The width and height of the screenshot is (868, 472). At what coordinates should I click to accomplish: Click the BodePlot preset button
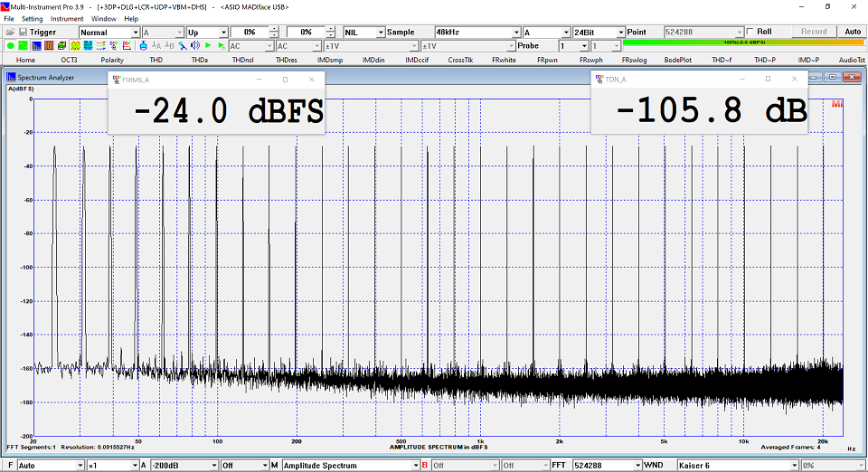677,60
